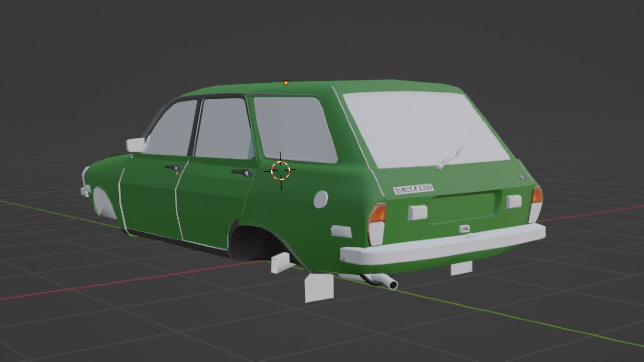Image resolution: width=644 pixels, height=362 pixels.
Task: Select the orange origin point on the roof
Action: pyautogui.click(x=286, y=83)
